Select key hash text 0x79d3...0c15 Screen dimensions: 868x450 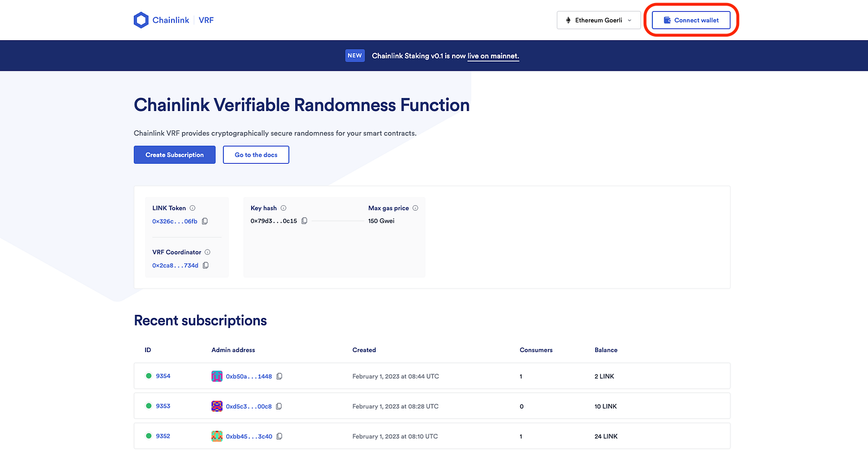(274, 221)
